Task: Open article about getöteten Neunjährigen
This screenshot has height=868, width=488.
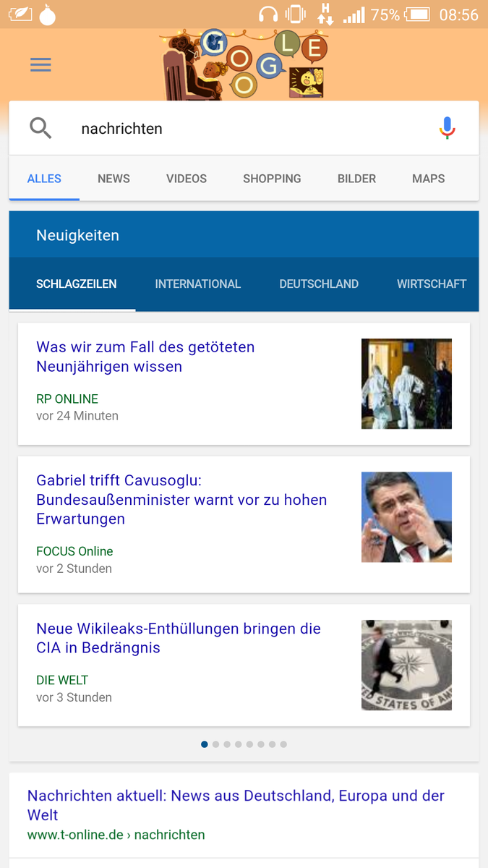Action: (x=145, y=357)
